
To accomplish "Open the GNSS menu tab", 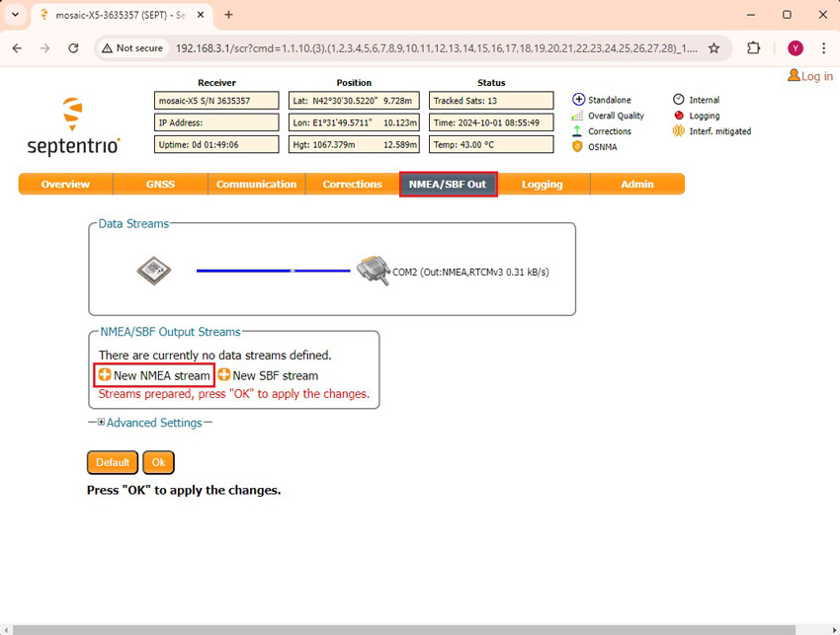I will point(160,185).
